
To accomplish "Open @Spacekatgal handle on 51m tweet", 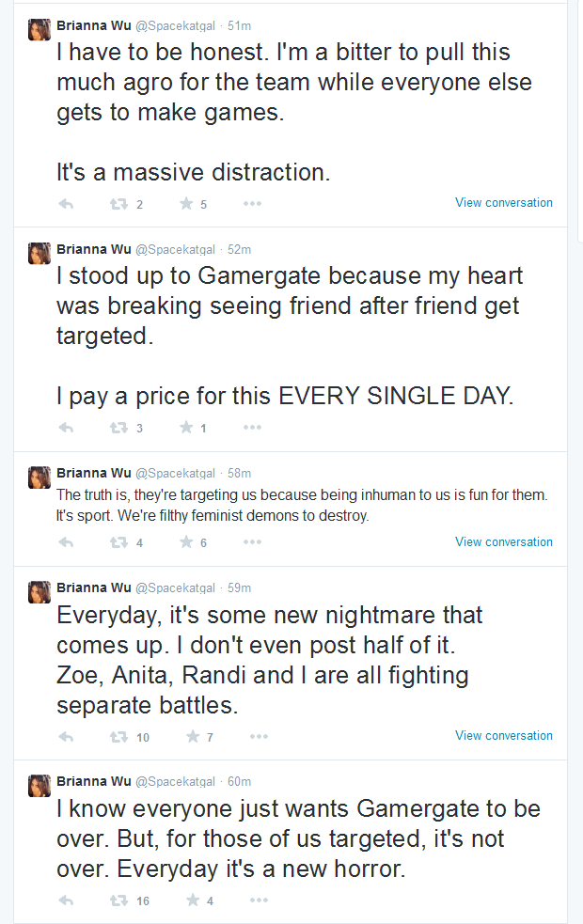I will 175,26.
